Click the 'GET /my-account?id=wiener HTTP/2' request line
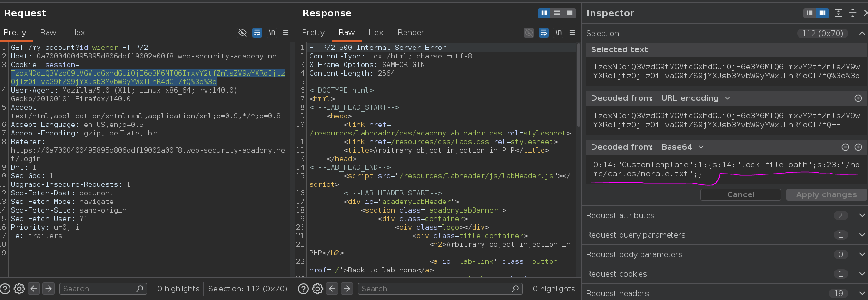Image resolution: width=868 pixels, height=300 pixels. click(79, 48)
